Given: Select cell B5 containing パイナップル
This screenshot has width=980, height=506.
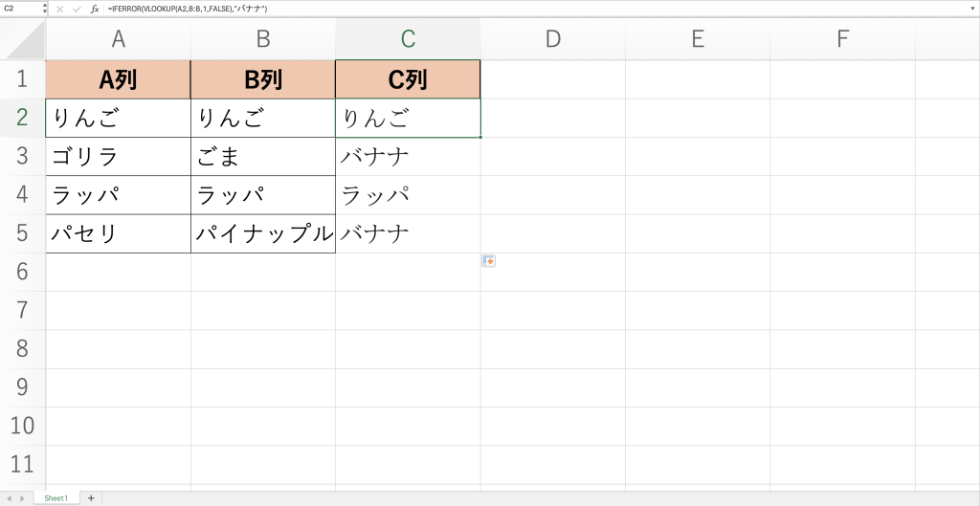Looking at the screenshot, I should (x=263, y=233).
